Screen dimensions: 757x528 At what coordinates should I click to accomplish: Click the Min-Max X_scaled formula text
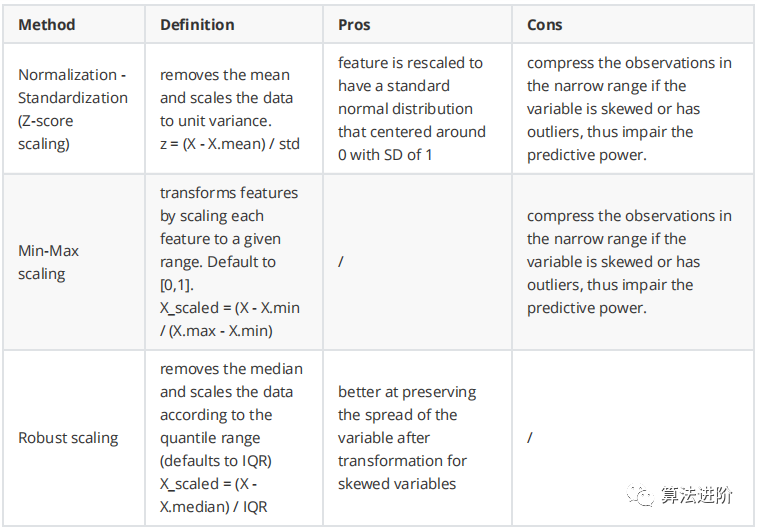[x=230, y=319]
